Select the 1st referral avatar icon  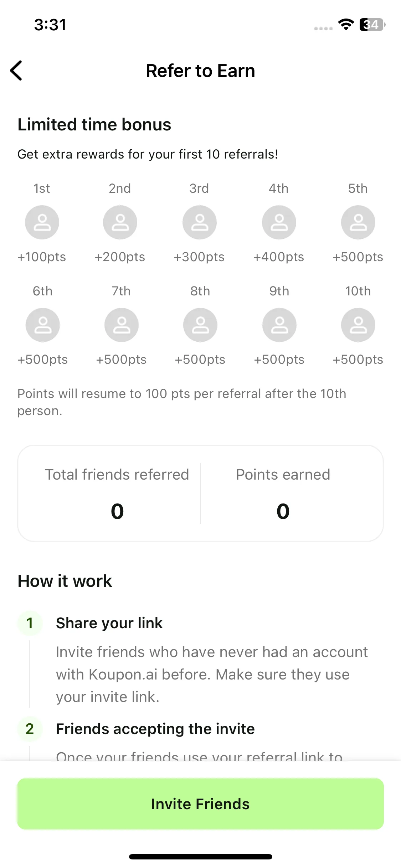[x=42, y=222]
